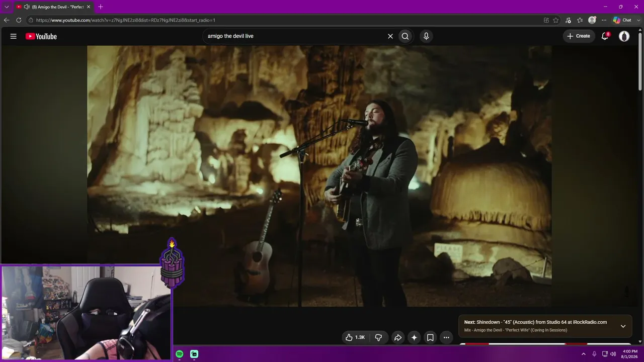This screenshot has height=362, width=644.
Task: Submit search with the magnifier button
Action: coord(405,36)
